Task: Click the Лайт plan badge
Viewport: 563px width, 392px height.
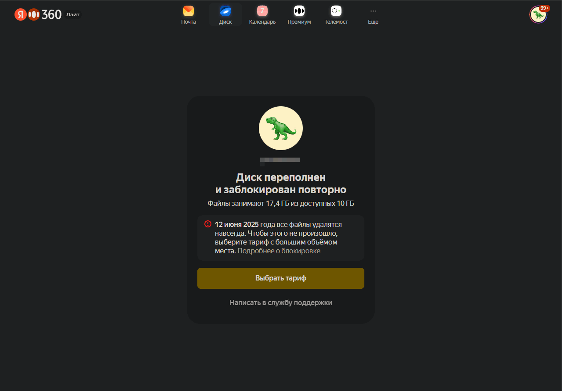Action: tap(73, 14)
